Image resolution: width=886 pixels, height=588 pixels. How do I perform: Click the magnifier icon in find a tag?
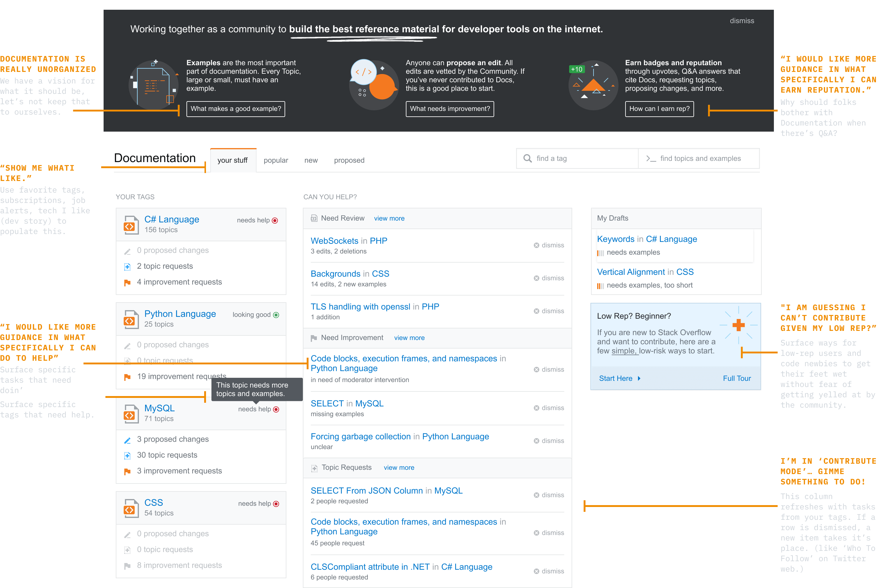pyautogui.click(x=527, y=159)
